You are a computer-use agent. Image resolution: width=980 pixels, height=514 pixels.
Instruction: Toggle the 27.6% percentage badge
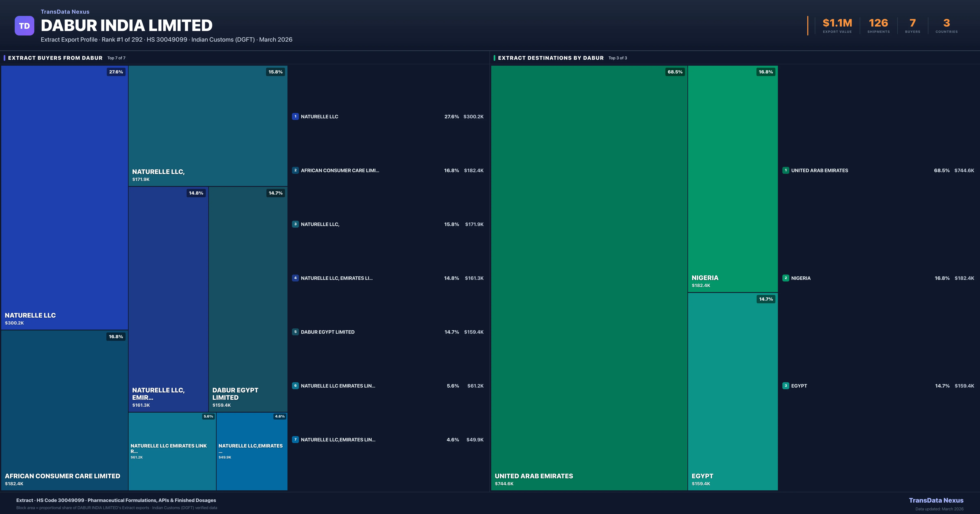pos(116,71)
